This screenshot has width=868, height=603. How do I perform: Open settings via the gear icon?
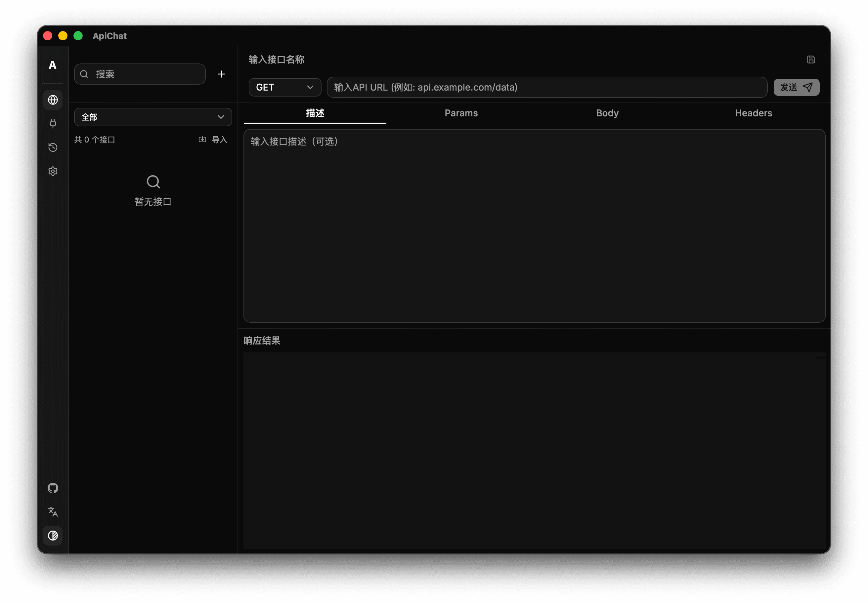(53, 172)
